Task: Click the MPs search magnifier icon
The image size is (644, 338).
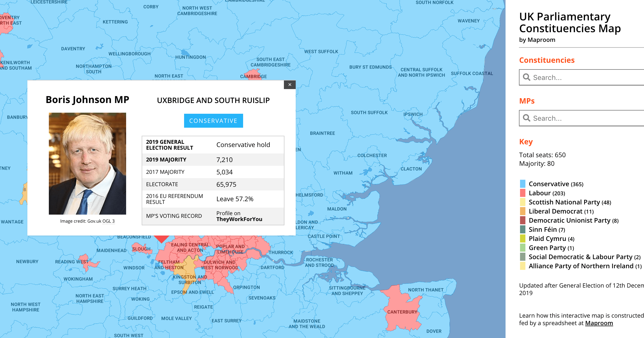Action: [x=526, y=118]
